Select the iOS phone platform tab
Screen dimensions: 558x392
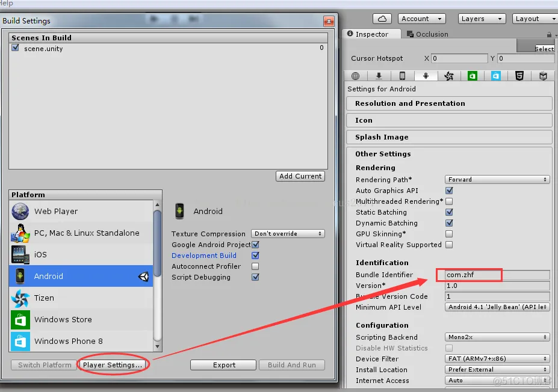(402, 76)
